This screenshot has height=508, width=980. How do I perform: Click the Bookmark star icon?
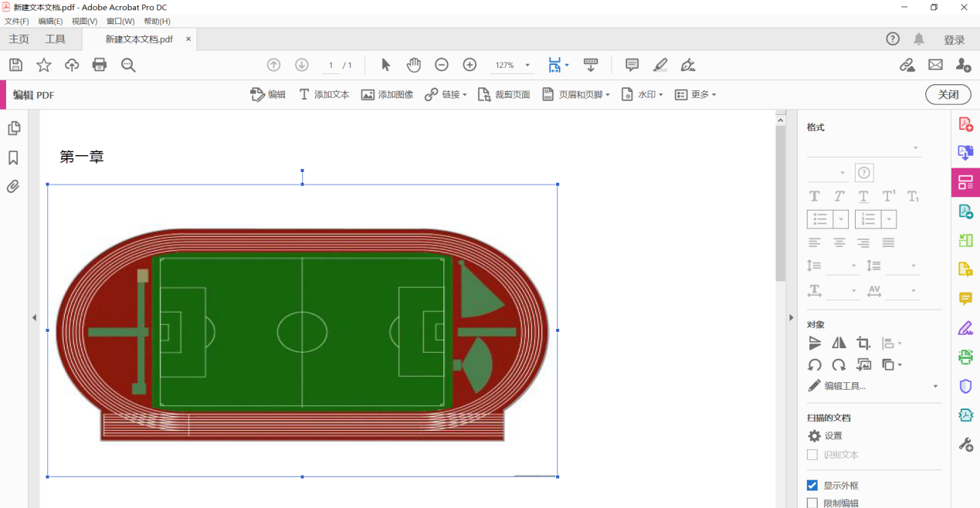pos(44,65)
